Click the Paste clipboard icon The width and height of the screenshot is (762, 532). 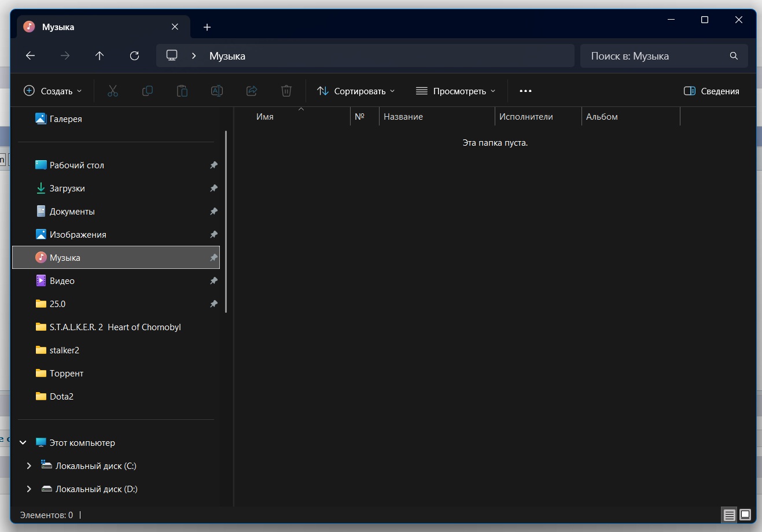coord(182,91)
